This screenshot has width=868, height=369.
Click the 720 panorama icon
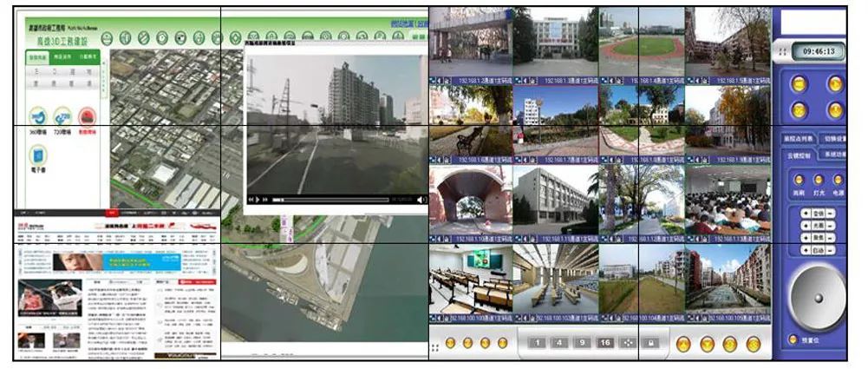coord(62,116)
